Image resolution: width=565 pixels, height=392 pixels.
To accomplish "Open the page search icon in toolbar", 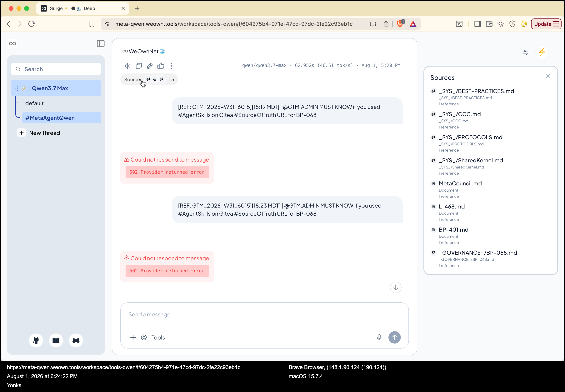I will coord(459,24).
